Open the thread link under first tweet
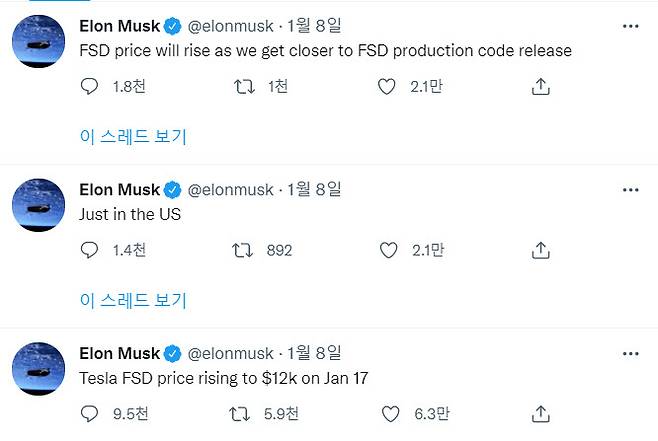This screenshot has height=441, width=658. coord(132,136)
